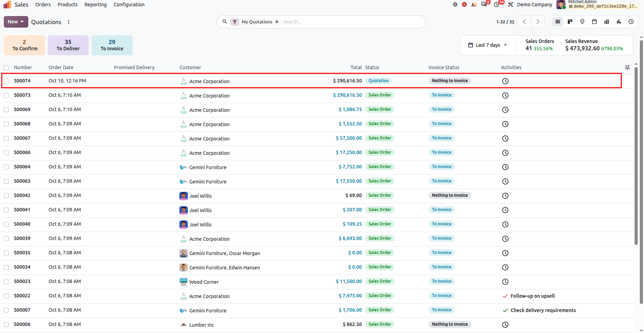644x333 pixels.
Task: Switch to activity view
Action: click(631, 22)
